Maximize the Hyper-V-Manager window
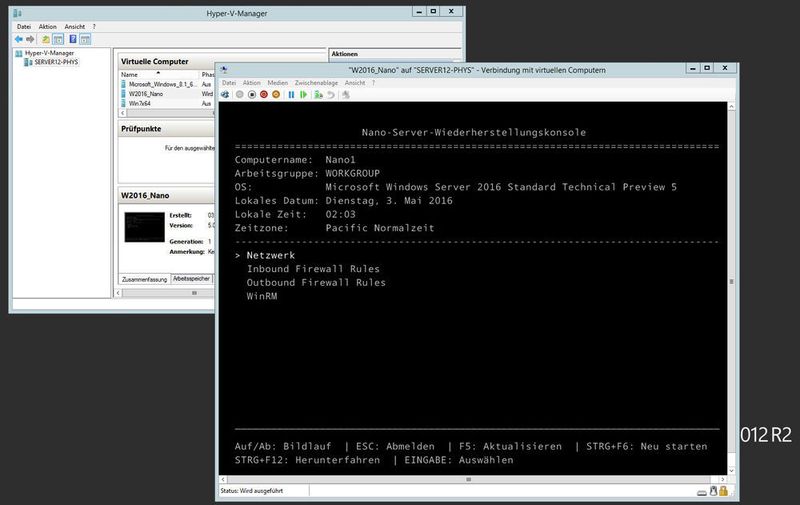Screen dimensions: 800x505 434,11
